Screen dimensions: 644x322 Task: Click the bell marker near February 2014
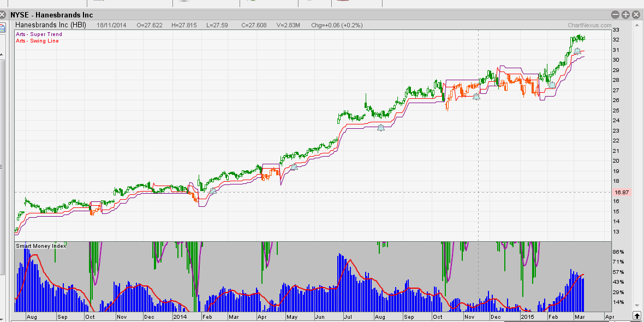click(213, 191)
